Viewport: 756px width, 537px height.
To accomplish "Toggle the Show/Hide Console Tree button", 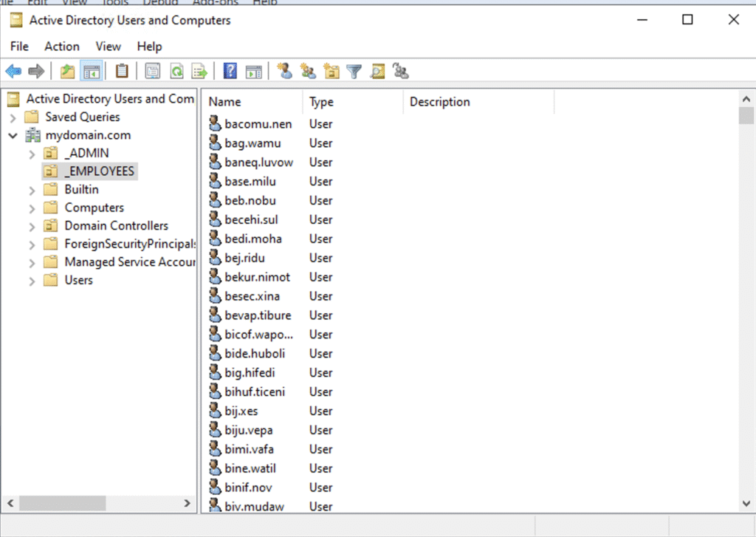I will click(92, 71).
